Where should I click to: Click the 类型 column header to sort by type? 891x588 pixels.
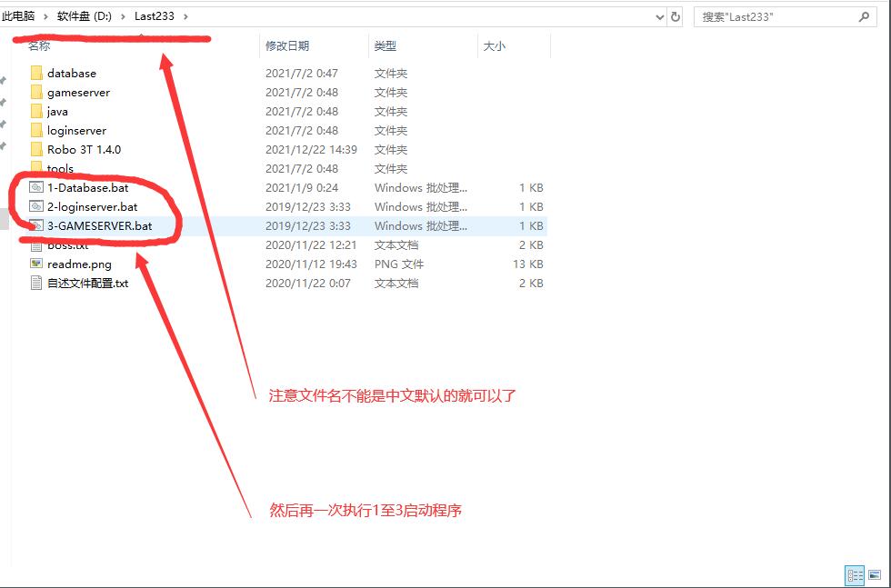tap(385, 45)
